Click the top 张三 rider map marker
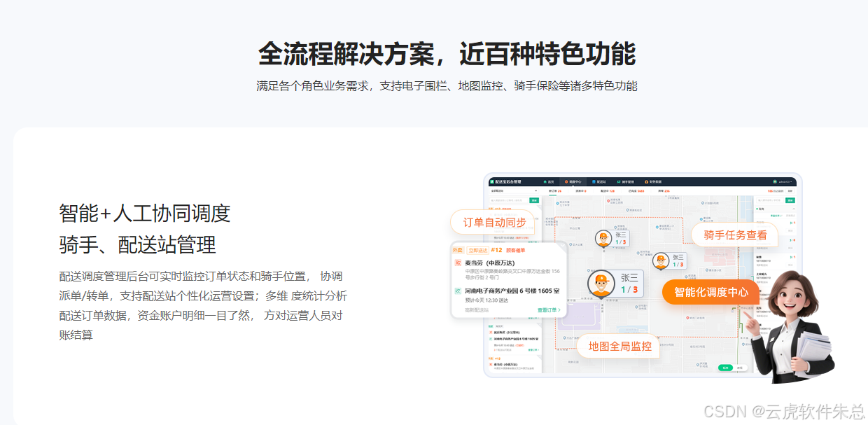Viewport: 868px width, 425px height. tap(603, 238)
